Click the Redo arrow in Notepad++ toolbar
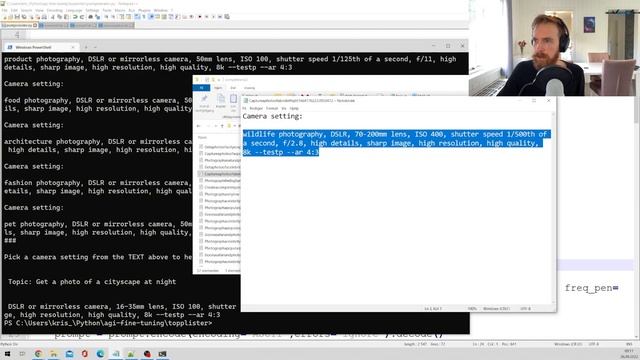Viewport: 640px width, 360px height. tap(82, 17)
